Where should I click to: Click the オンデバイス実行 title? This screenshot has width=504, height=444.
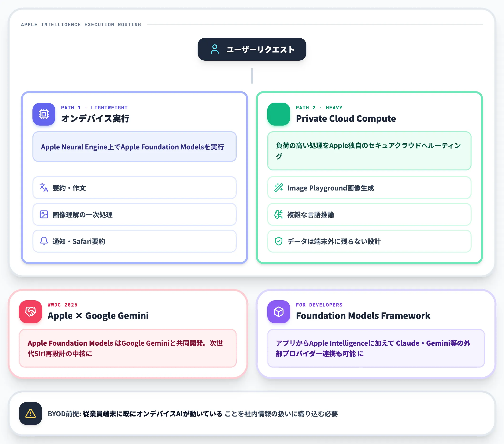click(x=95, y=119)
